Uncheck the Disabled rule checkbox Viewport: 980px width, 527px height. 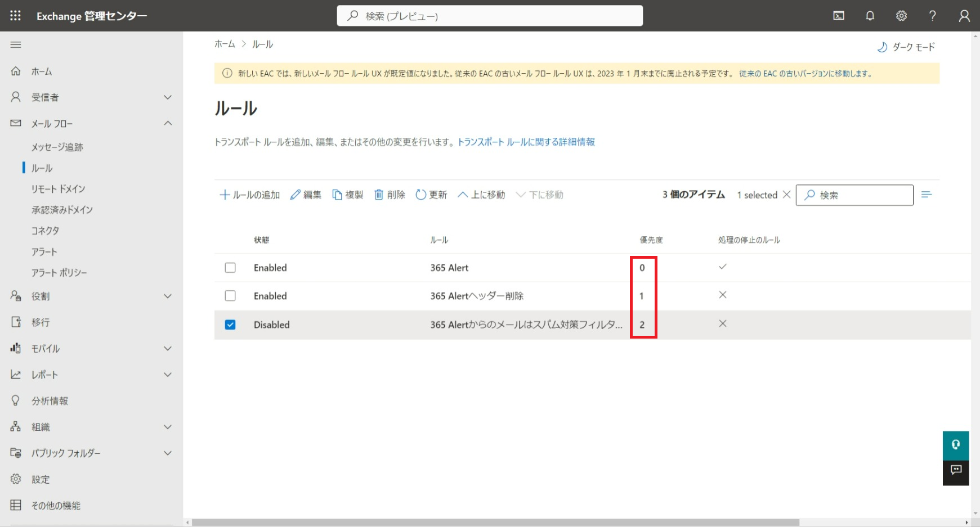[x=230, y=325]
